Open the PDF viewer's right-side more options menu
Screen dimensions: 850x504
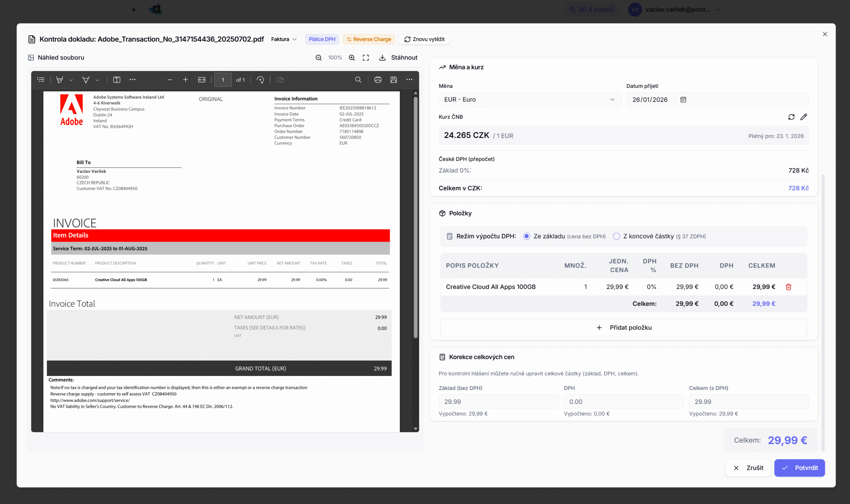(x=409, y=80)
